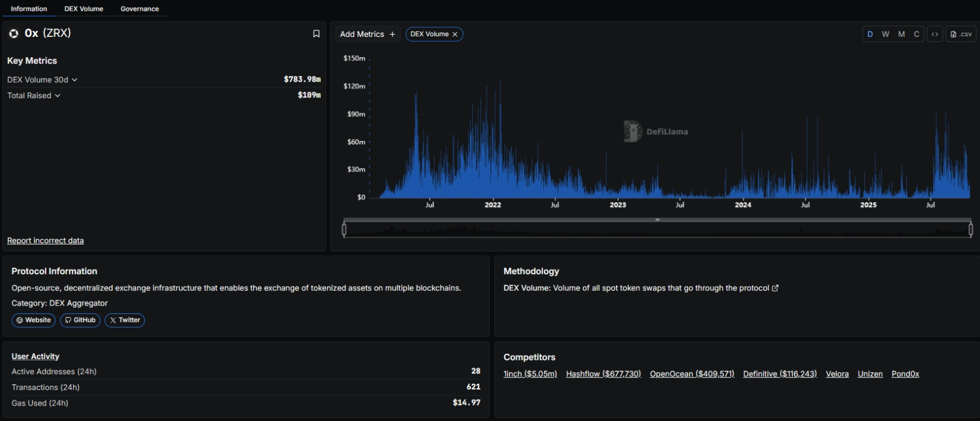This screenshot has height=421, width=980.
Task: Switch chart to cumulative (C) view
Action: tap(916, 34)
